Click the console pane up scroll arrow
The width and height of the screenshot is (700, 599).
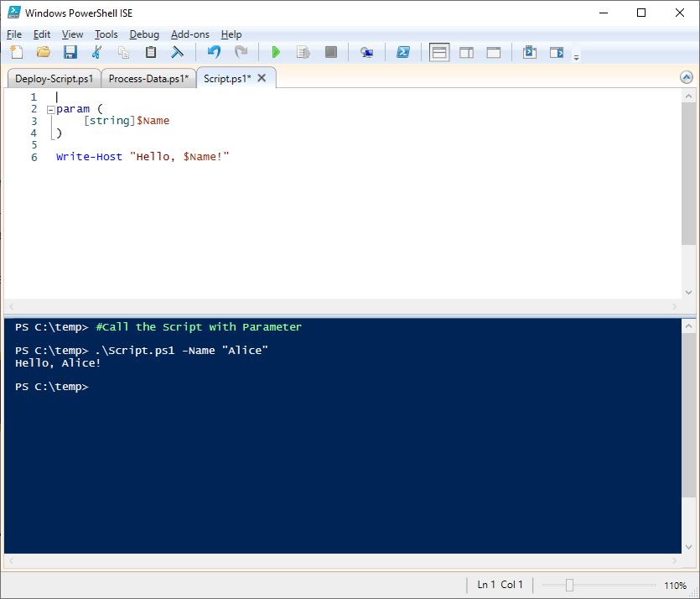pos(688,326)
